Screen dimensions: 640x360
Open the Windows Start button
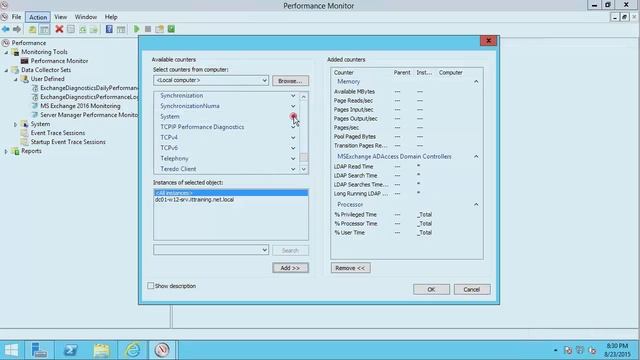tap(11, 350)
